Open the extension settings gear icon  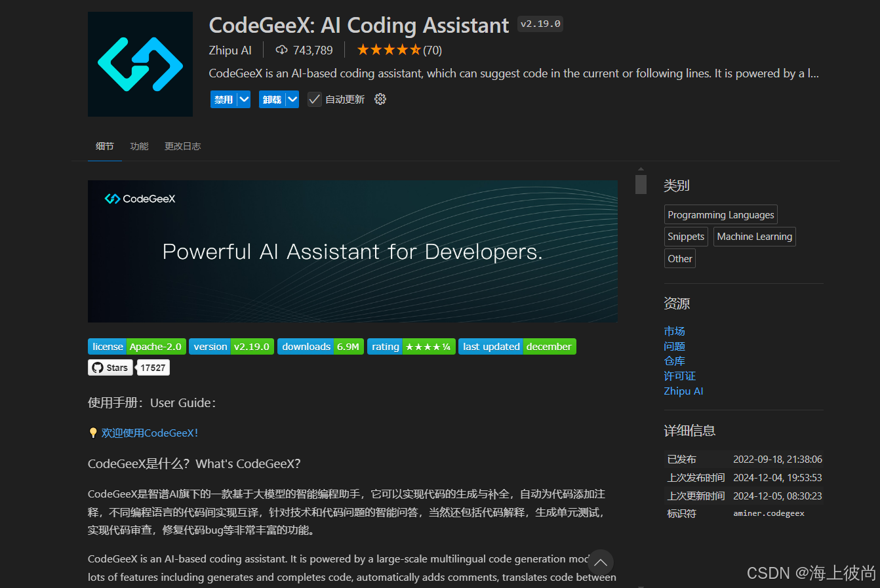[x=380, y=100]
